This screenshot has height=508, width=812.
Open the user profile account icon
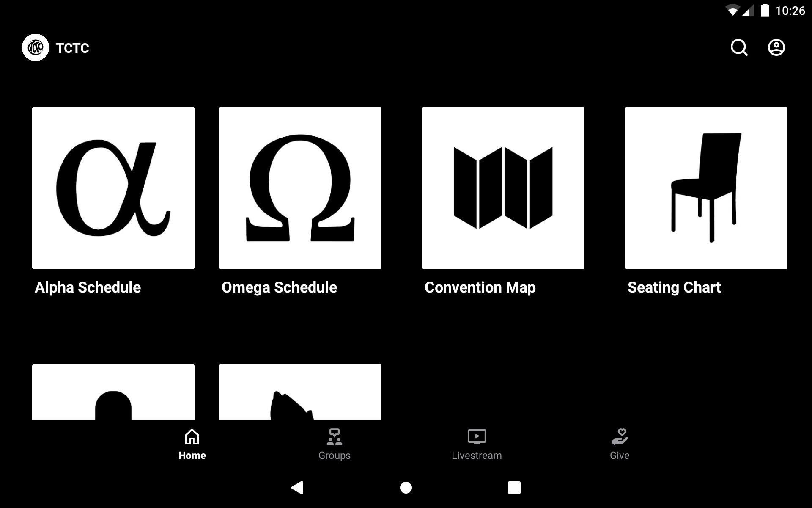776,48
